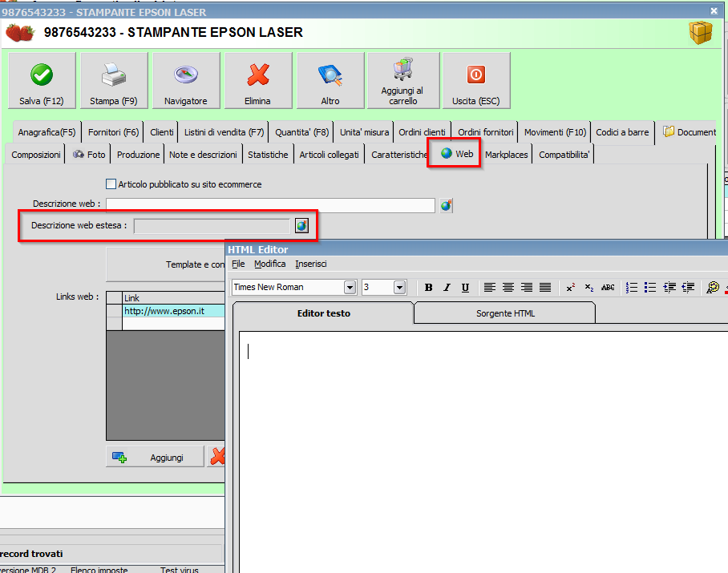This screenshot has height=573, width=728.
Task: Open the Unita' misura tab
Action: click(364, 132)
